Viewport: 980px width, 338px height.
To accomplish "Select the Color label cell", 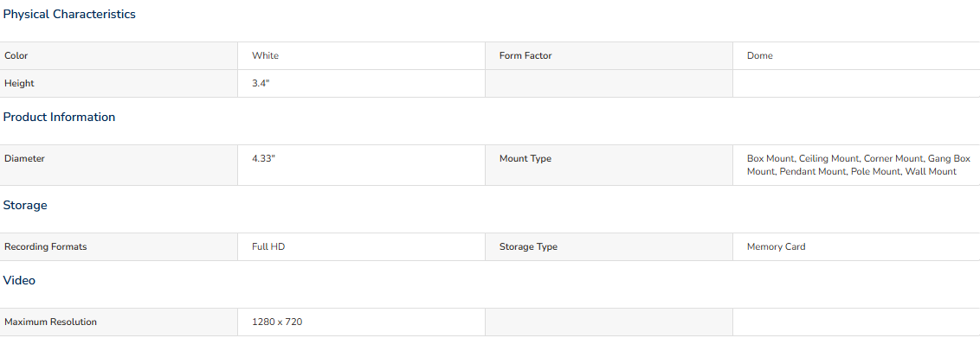I will pos(119,55).
